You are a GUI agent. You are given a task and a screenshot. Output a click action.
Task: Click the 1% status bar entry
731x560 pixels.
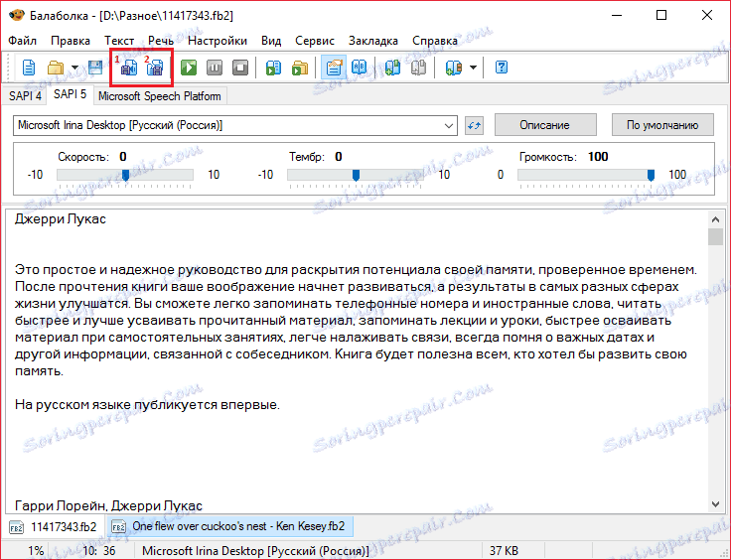click(36, 551)
